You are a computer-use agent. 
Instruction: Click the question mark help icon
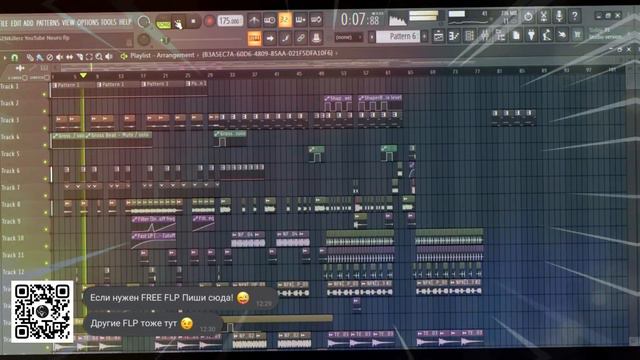click(x=575, y=16)
